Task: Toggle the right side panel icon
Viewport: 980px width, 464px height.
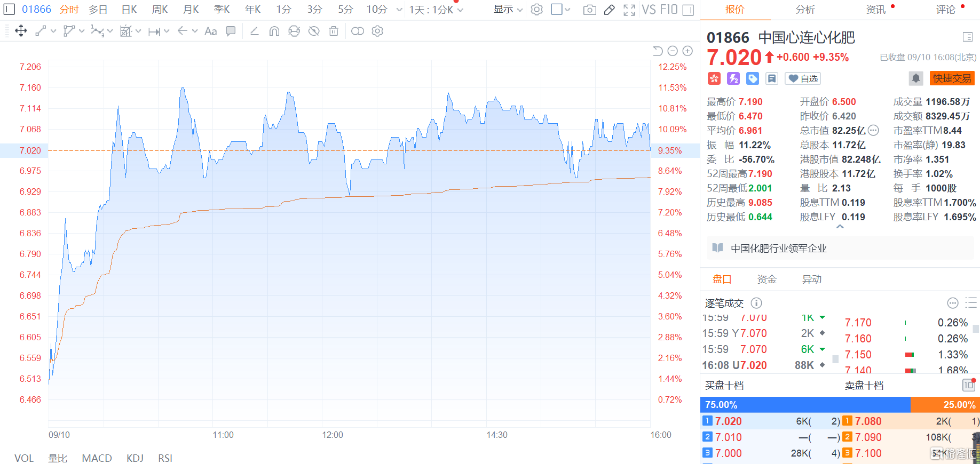Action: click(x=688, y=10)
